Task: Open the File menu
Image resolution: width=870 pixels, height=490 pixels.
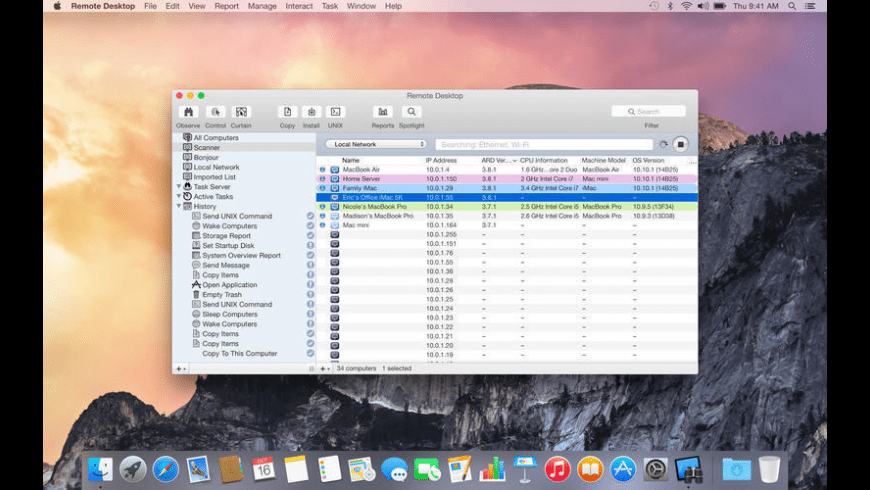Action: tap(150, 6)
